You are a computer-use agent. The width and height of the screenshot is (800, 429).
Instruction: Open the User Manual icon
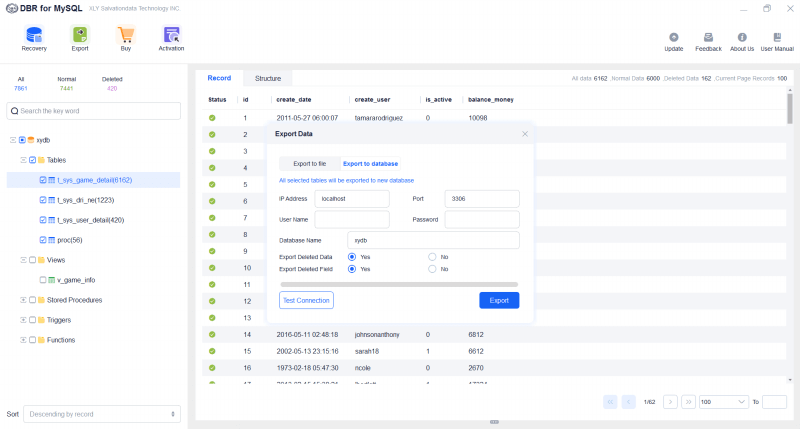[x=777, y=37]
